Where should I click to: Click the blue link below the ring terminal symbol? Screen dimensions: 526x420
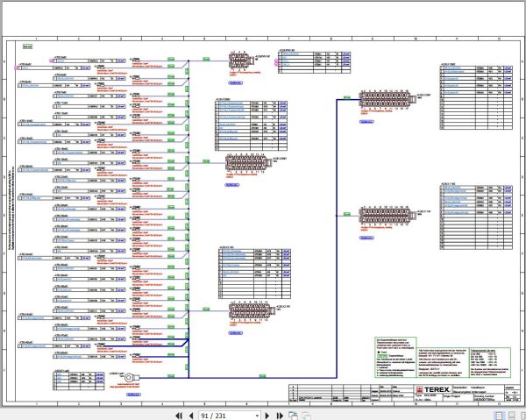[133, 395]
